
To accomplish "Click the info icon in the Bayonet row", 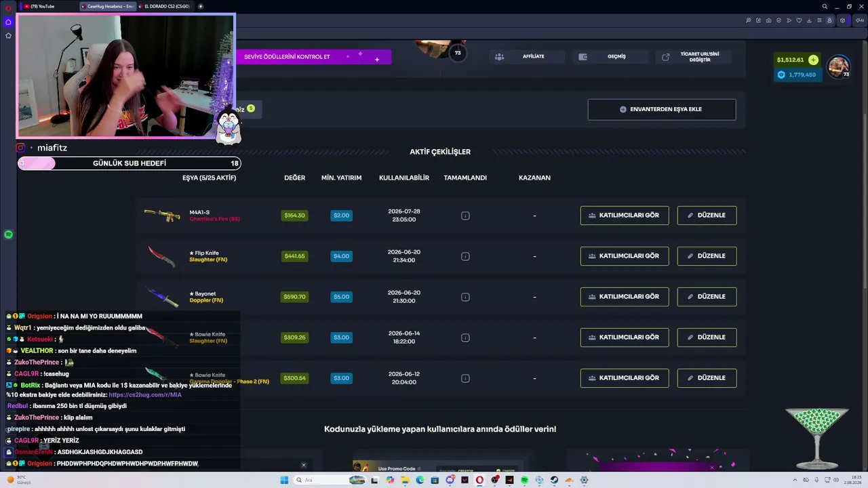I will tap(465, 297).
